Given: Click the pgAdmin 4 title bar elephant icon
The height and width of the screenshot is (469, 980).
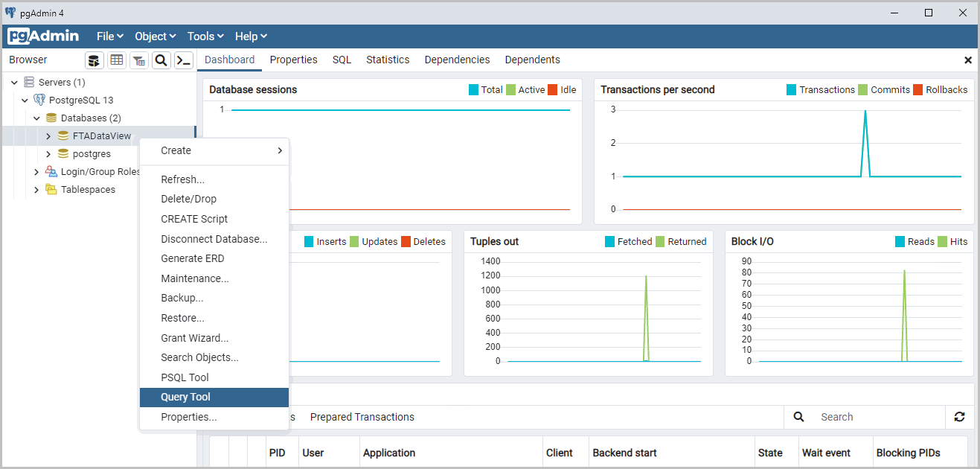Looking at the screenshot, I should [10, 13].
